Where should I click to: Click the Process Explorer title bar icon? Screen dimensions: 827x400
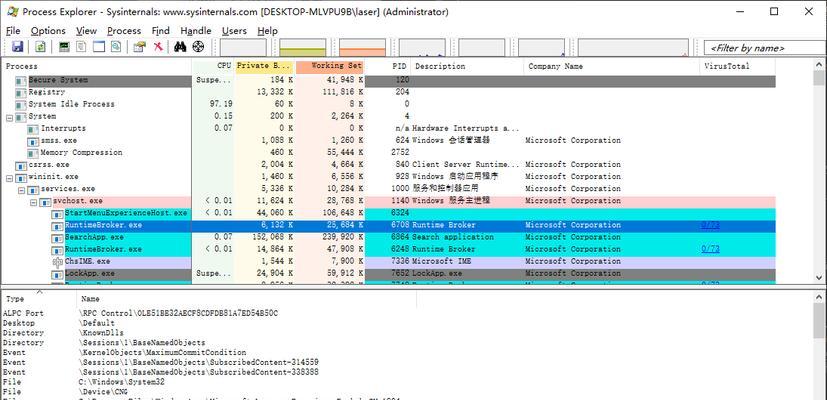click(x=13, y=11)
